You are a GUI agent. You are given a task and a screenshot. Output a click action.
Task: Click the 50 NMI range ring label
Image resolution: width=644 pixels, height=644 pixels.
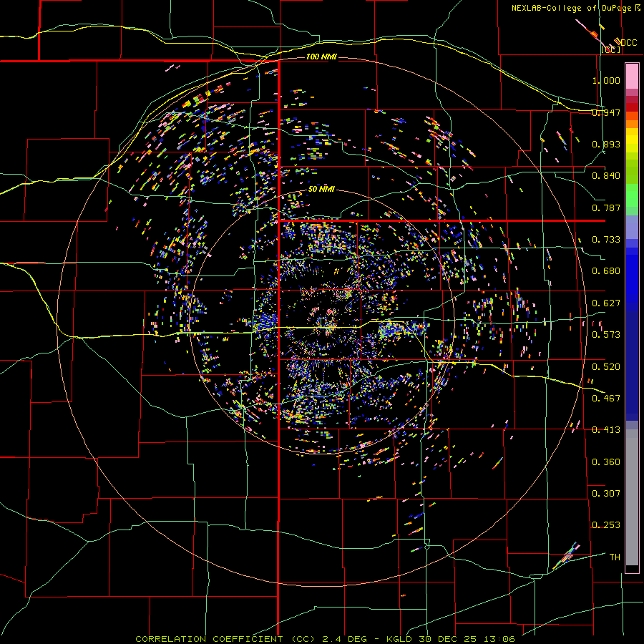coord(321,189)
